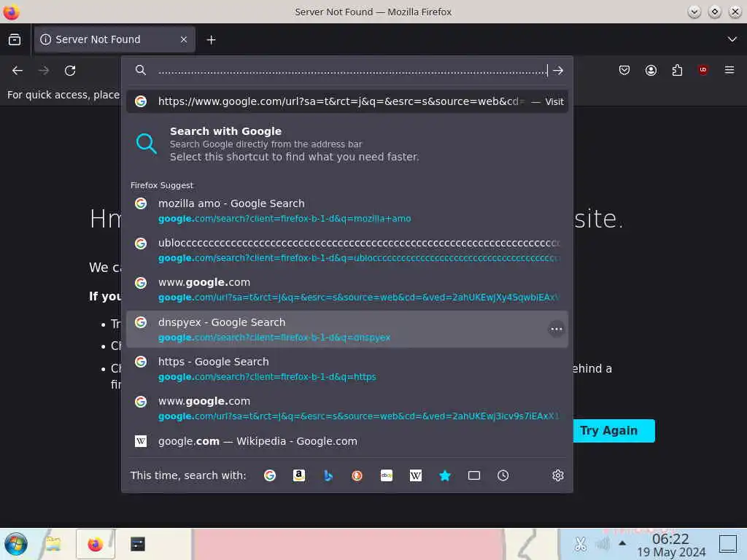Click the volume tray icon
This screenshot has height=560, width=747.
pyautogui.click(x=602, y=544)
